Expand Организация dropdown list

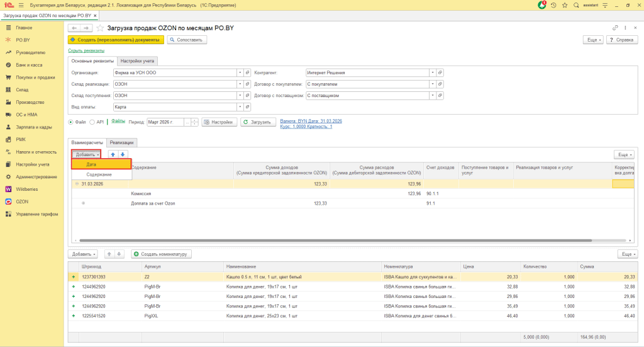pos(240,73)
